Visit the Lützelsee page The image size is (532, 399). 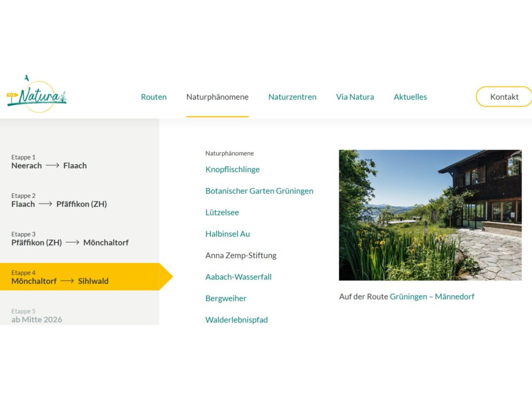point(222,212)
